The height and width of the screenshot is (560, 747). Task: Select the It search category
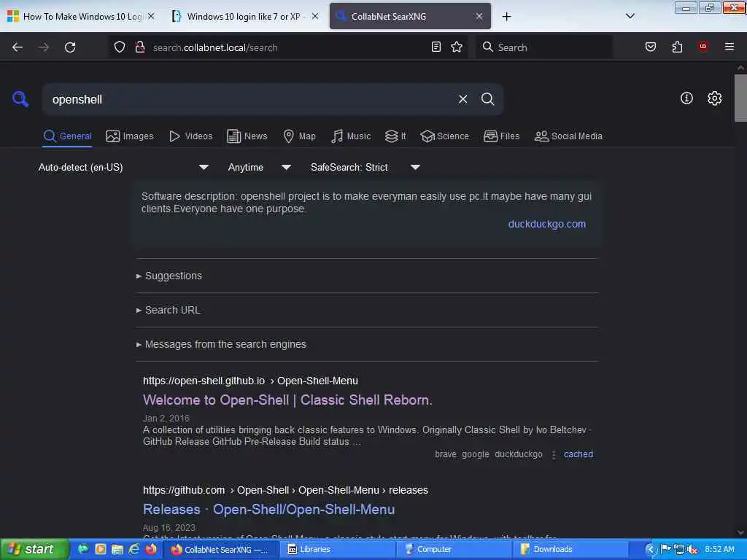tap(395, 136)
